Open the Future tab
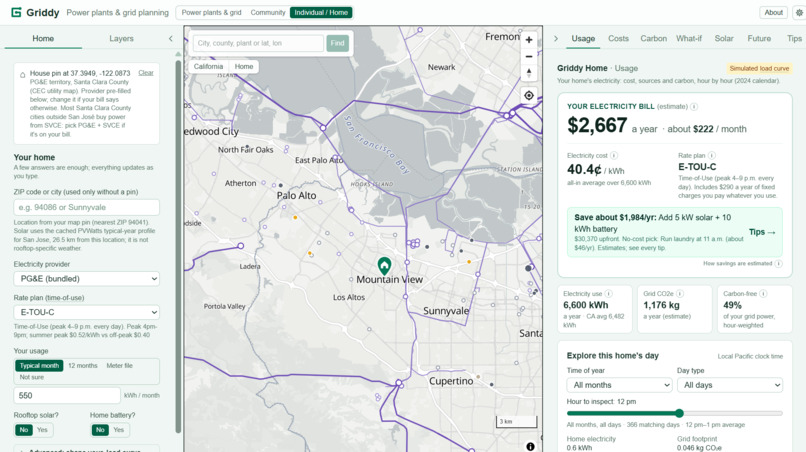This screenshot has width=806, height=452. pos(759,39)
